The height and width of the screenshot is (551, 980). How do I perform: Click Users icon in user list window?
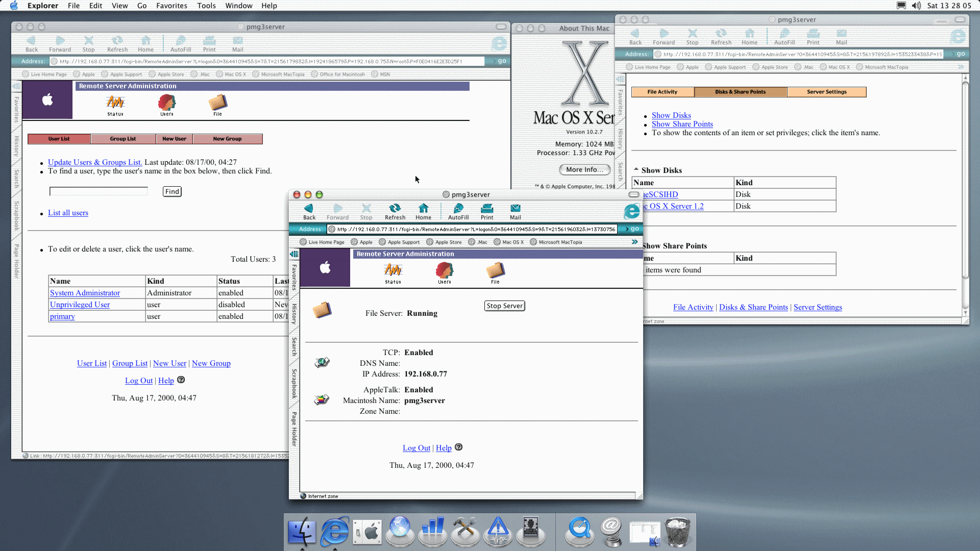[x=167, y=105]
